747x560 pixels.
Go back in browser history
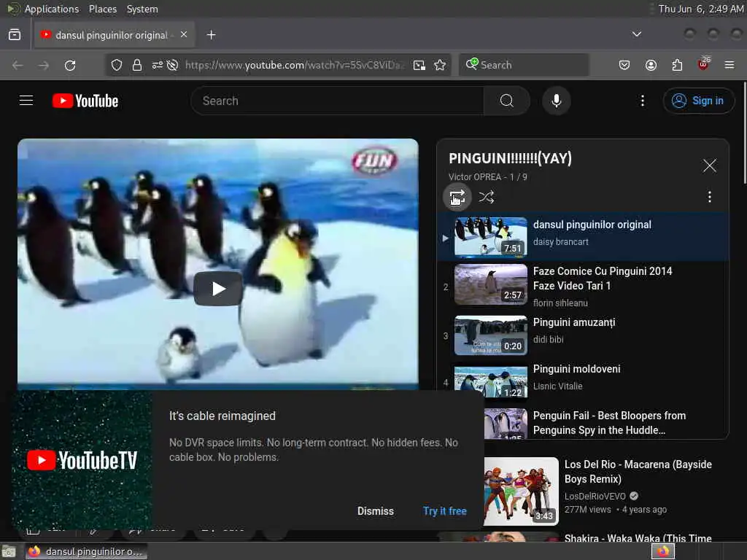(18, 65)
